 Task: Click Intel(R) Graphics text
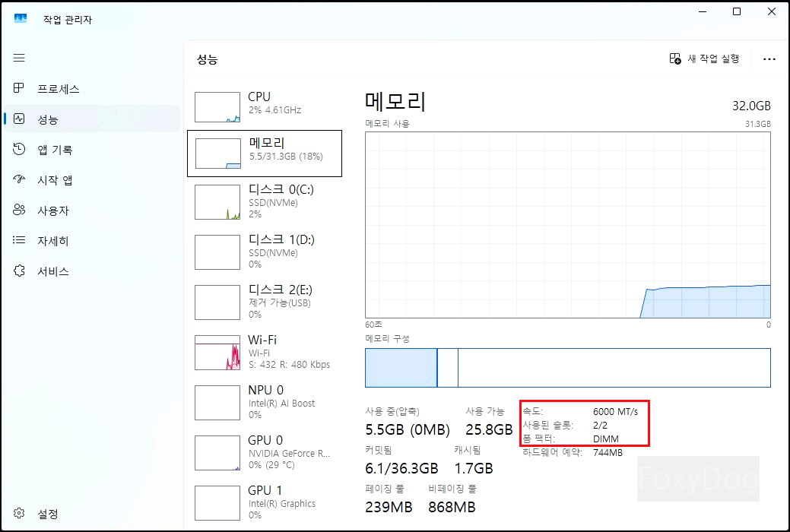pyautogui.click(x=282, y=503)
